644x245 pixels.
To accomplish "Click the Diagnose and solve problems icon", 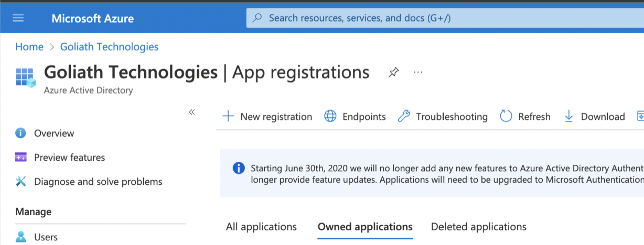I will [21, 182].
